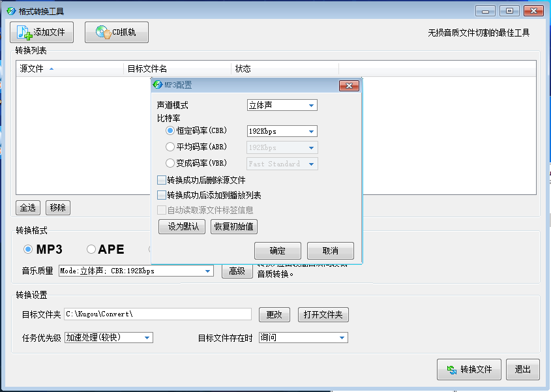
Task: Expand the 音乐质量 quality dropdown
Action: click(136, 271)
